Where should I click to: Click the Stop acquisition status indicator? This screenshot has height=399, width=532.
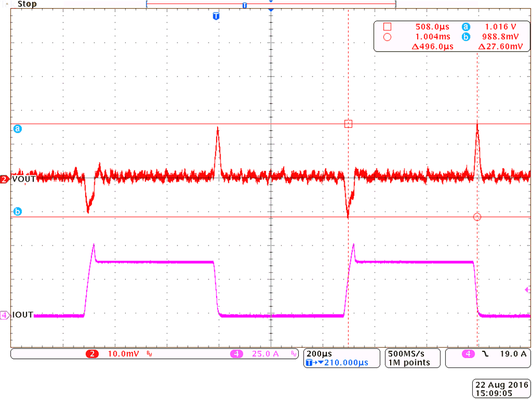tap(28, 4)
